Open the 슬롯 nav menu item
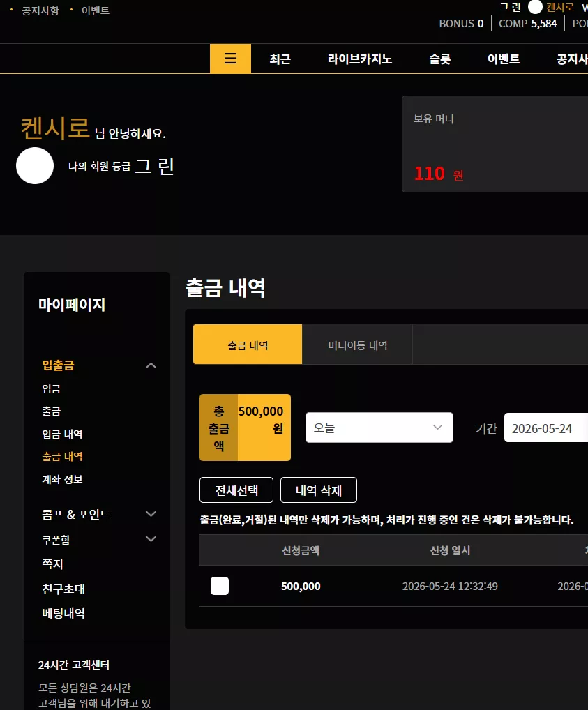 point(439,59)
